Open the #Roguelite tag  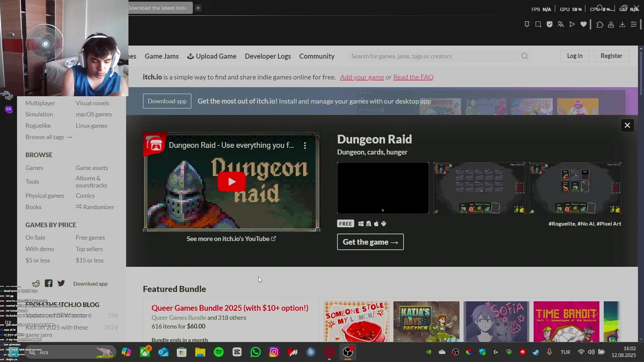point(561,224)
